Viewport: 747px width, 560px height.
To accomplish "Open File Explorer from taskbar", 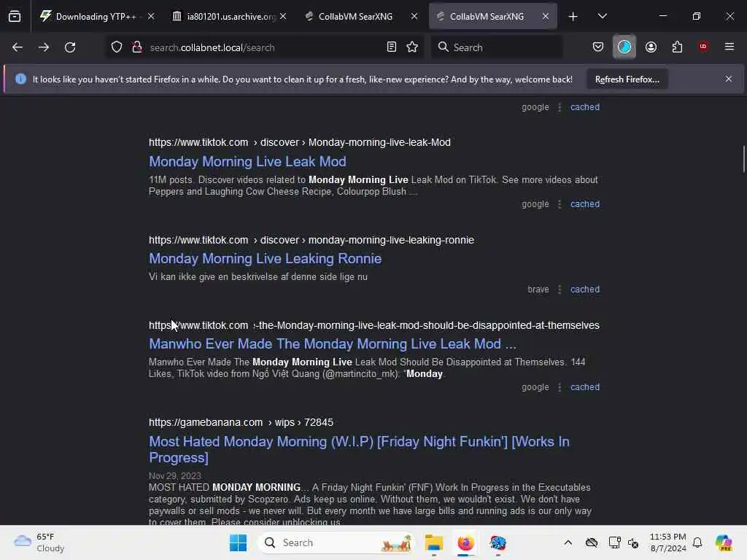I will (433, 542).
